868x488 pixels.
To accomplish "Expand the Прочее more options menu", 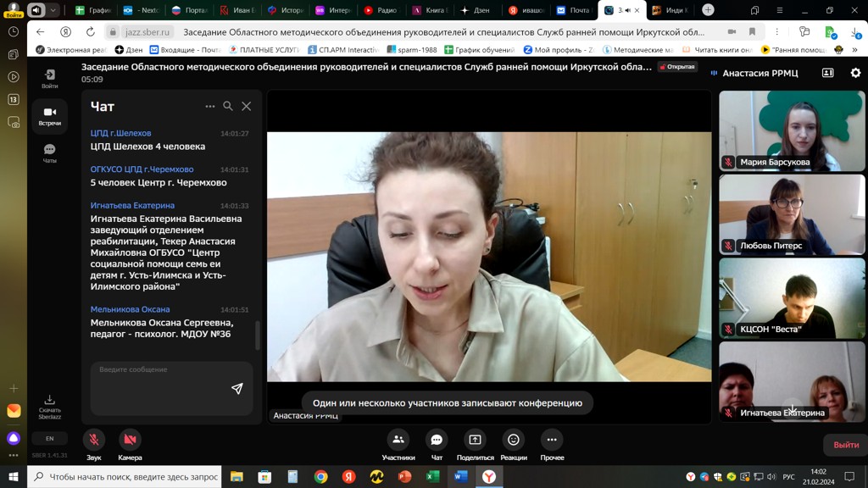I will [x=552, y=440].
